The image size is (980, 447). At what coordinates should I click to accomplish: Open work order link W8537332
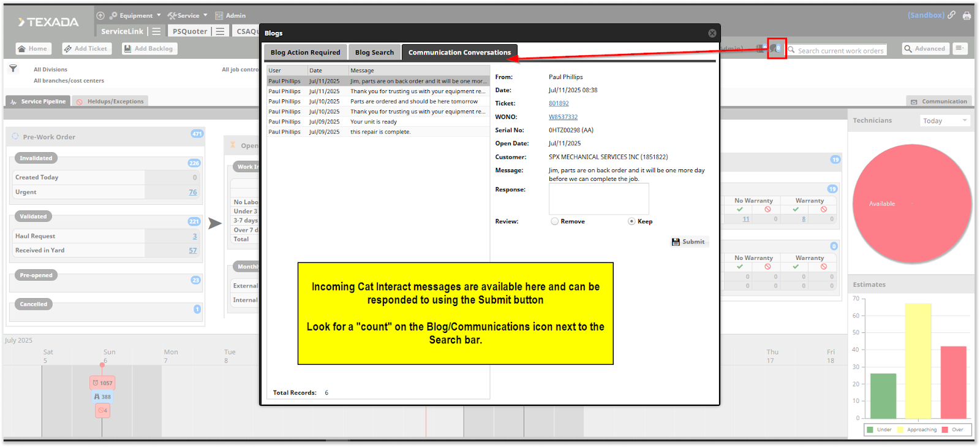point(563,117)
